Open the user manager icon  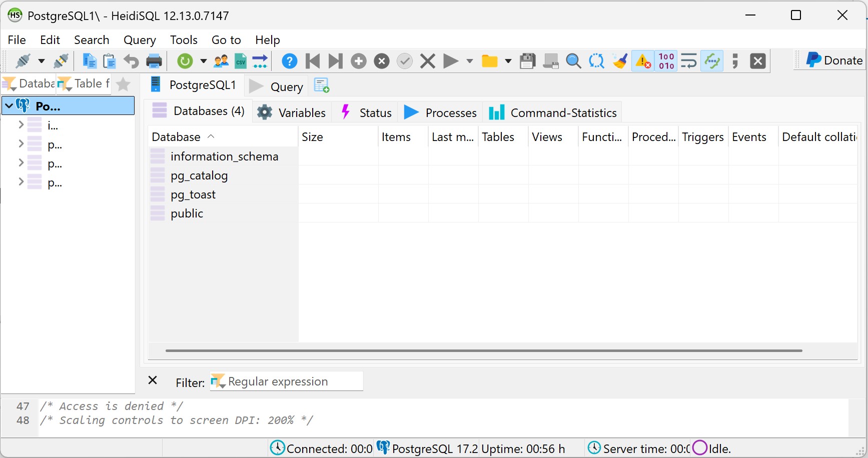coord(221,61)
